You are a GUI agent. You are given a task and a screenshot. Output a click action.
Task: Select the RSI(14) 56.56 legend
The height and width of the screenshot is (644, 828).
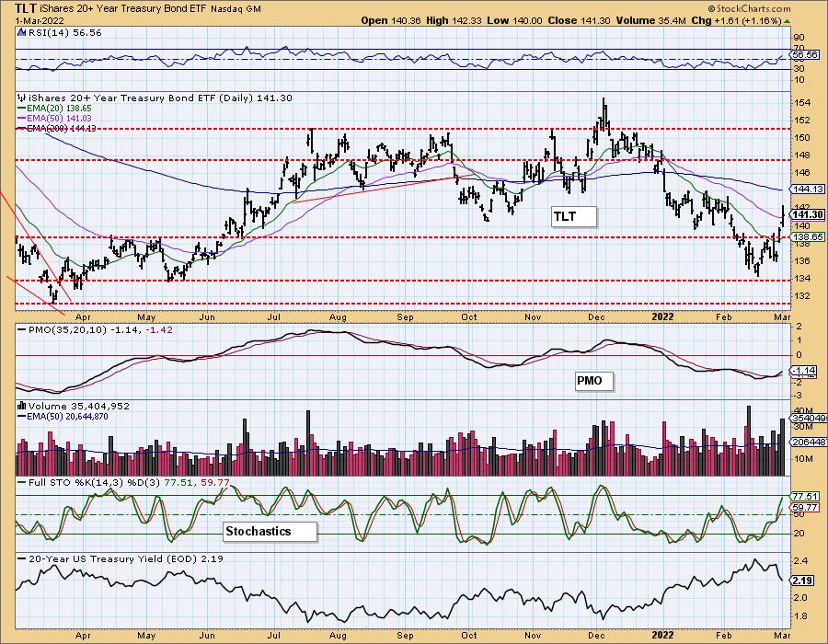click(x=64, y=33)
